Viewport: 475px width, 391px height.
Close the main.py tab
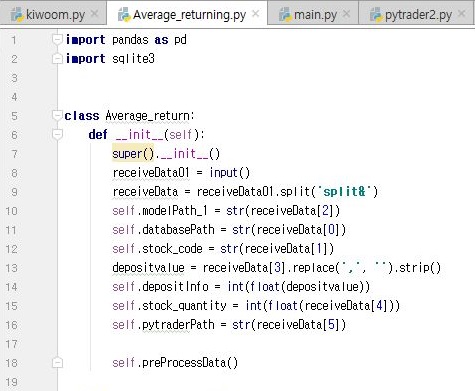coord(347,14)
